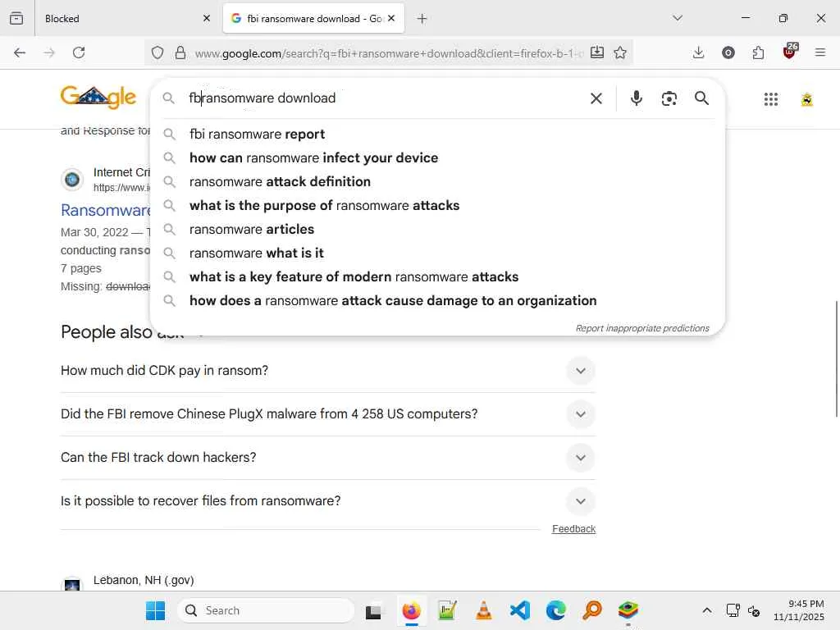This screenshot has width=840, height=630.
Task: Choose suggestion "ransomware articles"
Action: pos(251,230)
